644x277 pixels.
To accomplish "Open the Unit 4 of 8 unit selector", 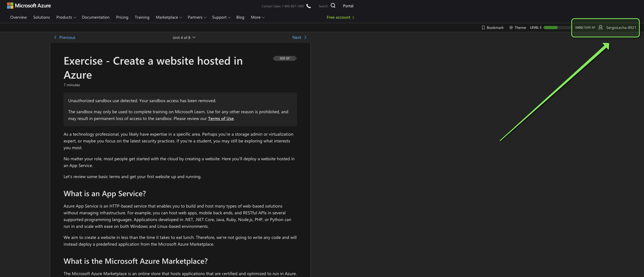I will pos(184,37).
